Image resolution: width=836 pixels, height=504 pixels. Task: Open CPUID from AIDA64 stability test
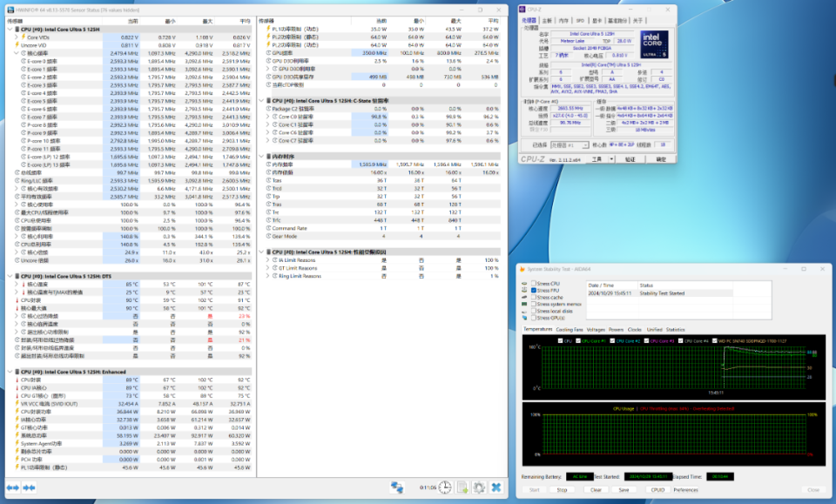pos(657,489)
